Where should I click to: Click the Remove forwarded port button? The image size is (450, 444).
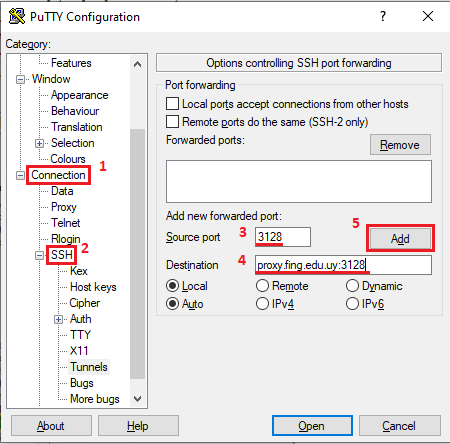coord(400,145)
